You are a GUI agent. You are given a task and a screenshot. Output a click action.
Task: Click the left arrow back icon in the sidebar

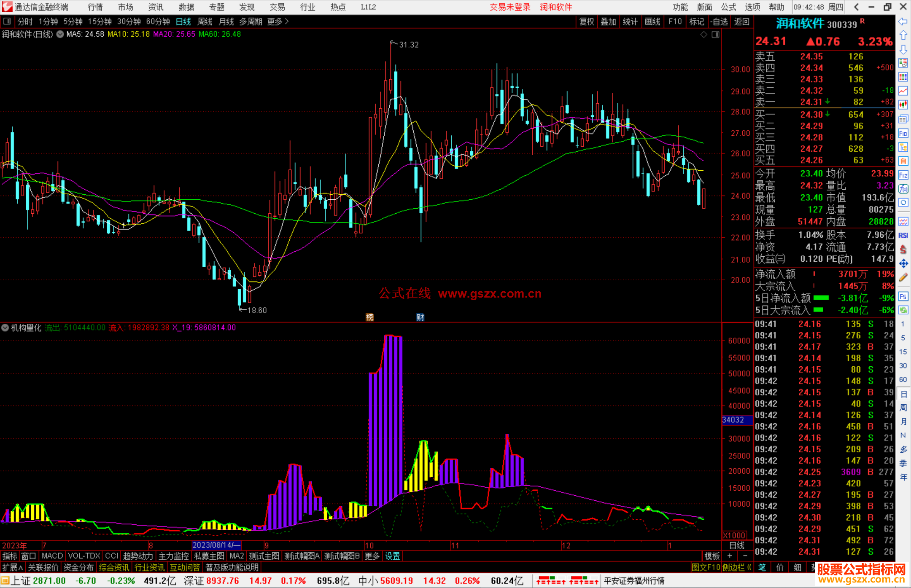pyautogui.click(x=903, y=21)
